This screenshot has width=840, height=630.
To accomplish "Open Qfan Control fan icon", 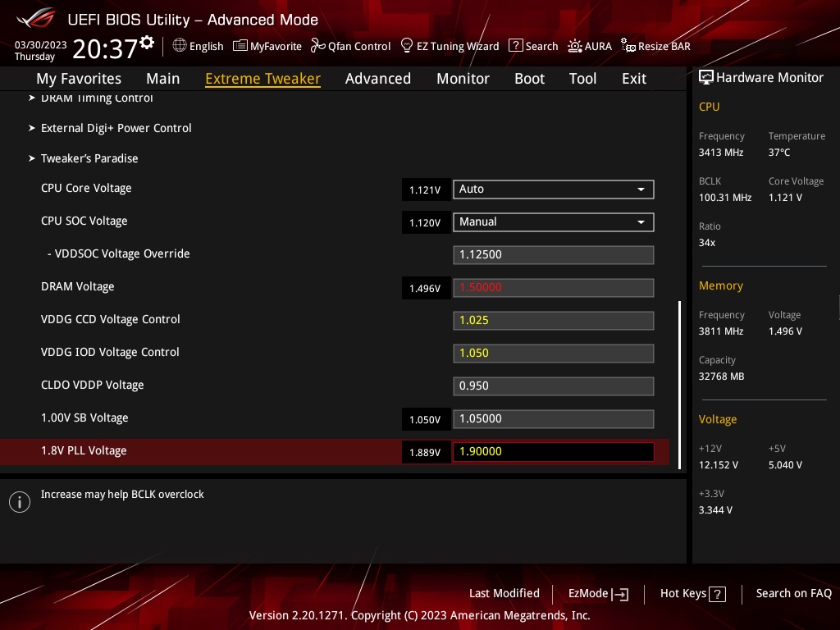I will point(317,46).
